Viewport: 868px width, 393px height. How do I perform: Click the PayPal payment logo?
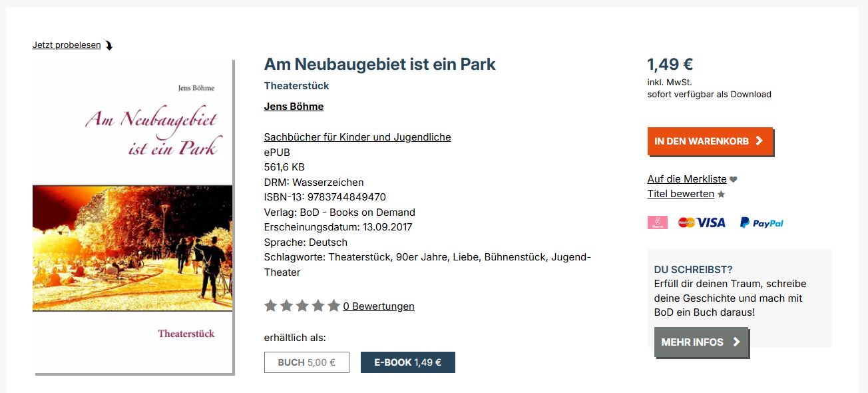pos(761,222)
